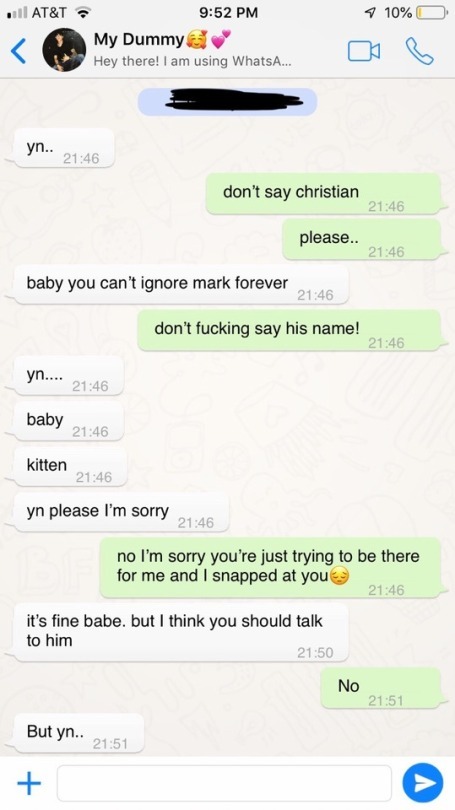Tap the location arrow status icon
The image size is (455, 810).
click(x=371, y=12)
